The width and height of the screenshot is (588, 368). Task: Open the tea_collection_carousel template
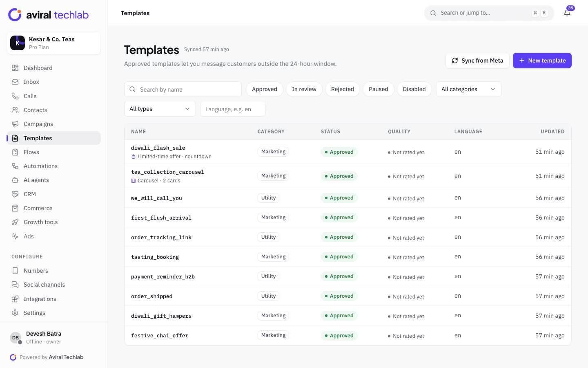(348, 176)
